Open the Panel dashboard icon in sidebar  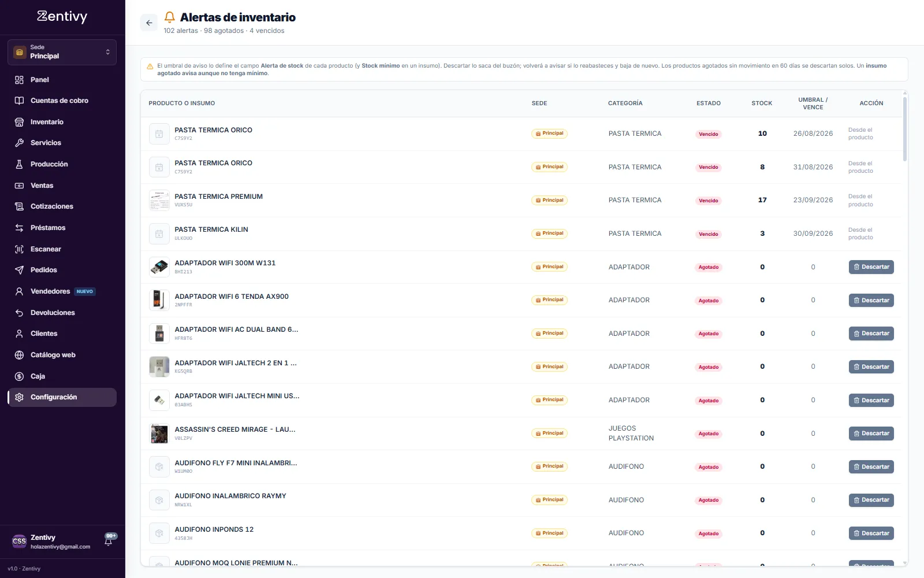pos(19,80)
